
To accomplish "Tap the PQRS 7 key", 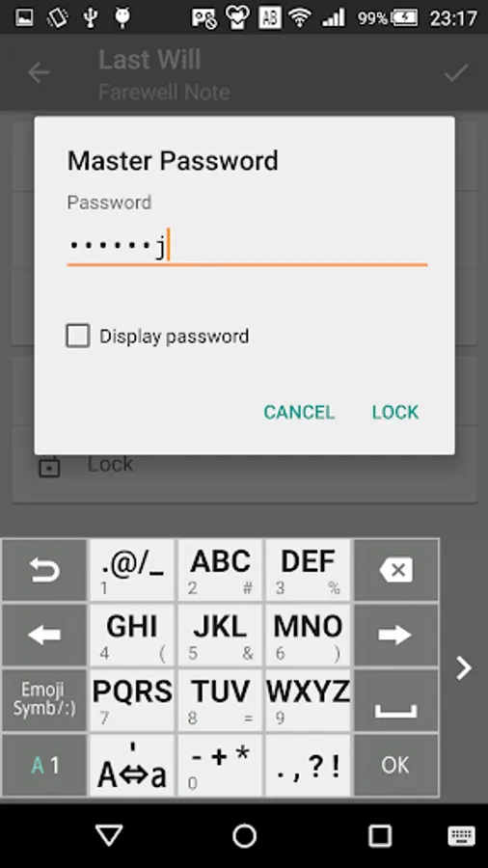I will point(132,700).
